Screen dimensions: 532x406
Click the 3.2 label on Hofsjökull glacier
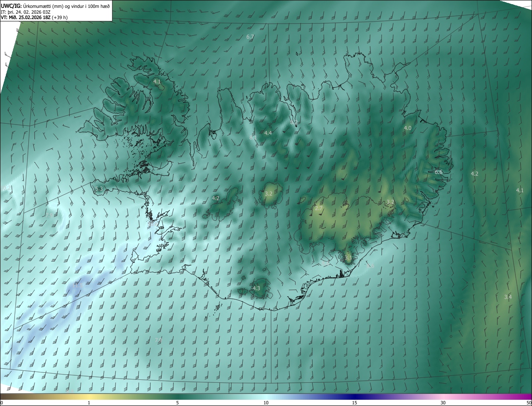tap(268, 193)
